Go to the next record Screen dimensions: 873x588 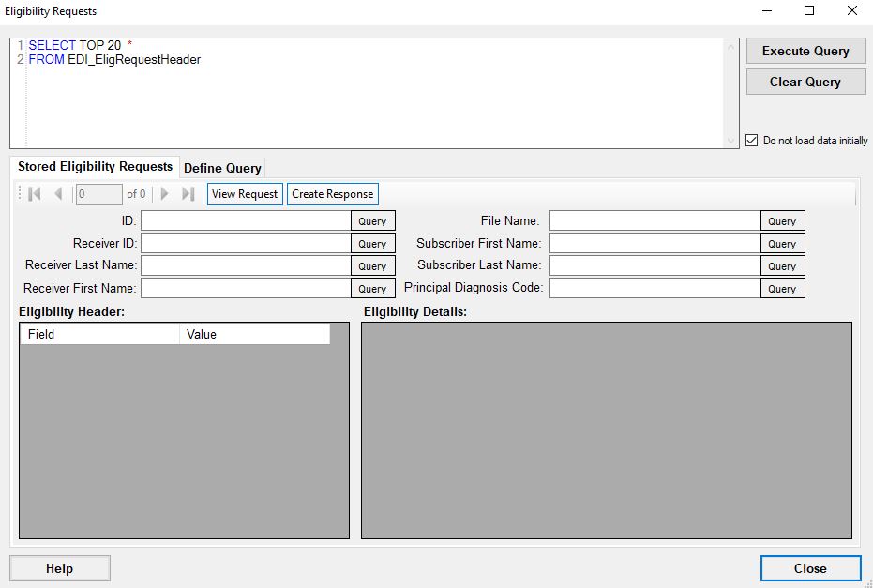(164, 194)
